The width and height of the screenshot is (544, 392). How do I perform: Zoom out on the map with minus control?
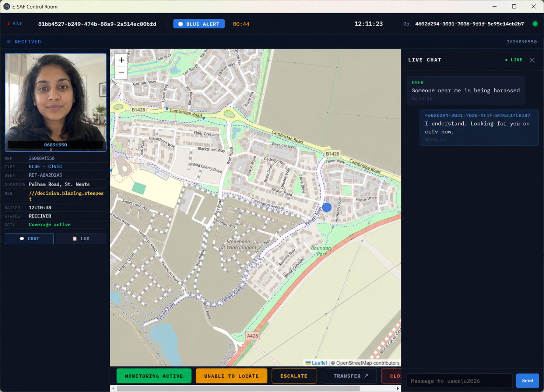121,73
